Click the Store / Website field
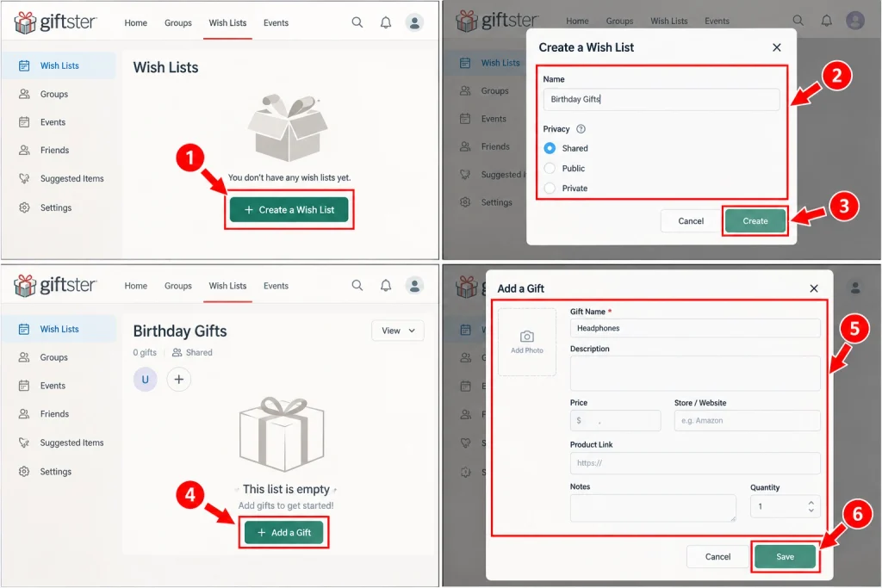Viewport: 882px width, 588px height. [747, 420]
